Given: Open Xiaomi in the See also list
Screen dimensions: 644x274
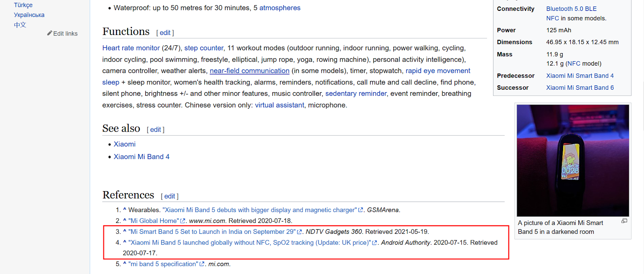Looking at the screenshot, I should coord(124,144).
